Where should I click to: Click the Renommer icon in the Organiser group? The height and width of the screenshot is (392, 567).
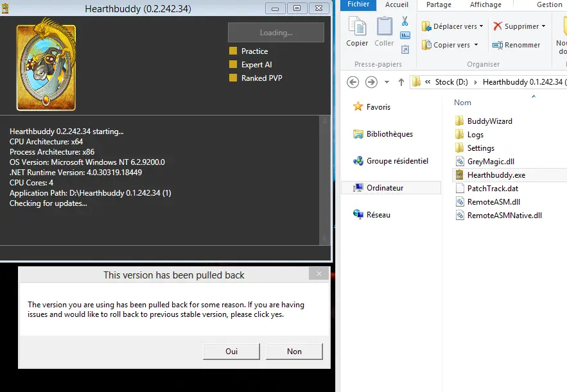click(x=498, y=45)
